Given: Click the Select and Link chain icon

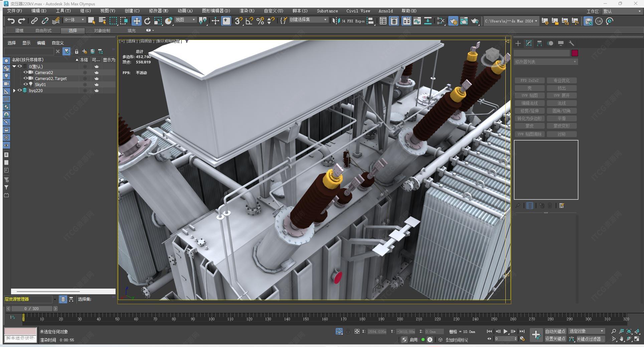Looking at the screenshot, I should 34,21.
